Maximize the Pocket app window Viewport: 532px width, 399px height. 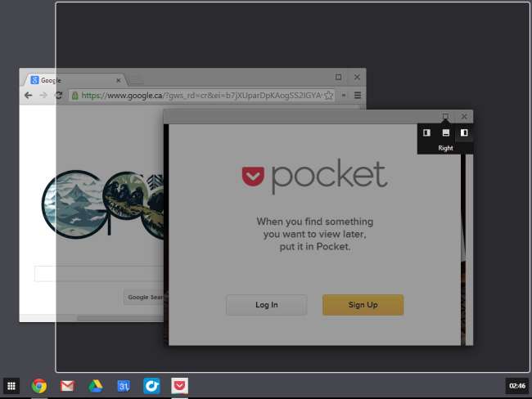point(445,116)
